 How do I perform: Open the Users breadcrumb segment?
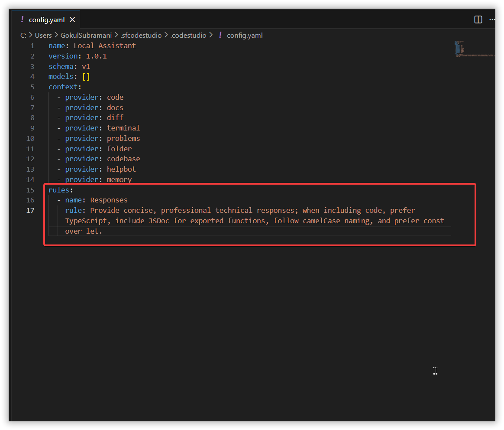tap(43, 36)
